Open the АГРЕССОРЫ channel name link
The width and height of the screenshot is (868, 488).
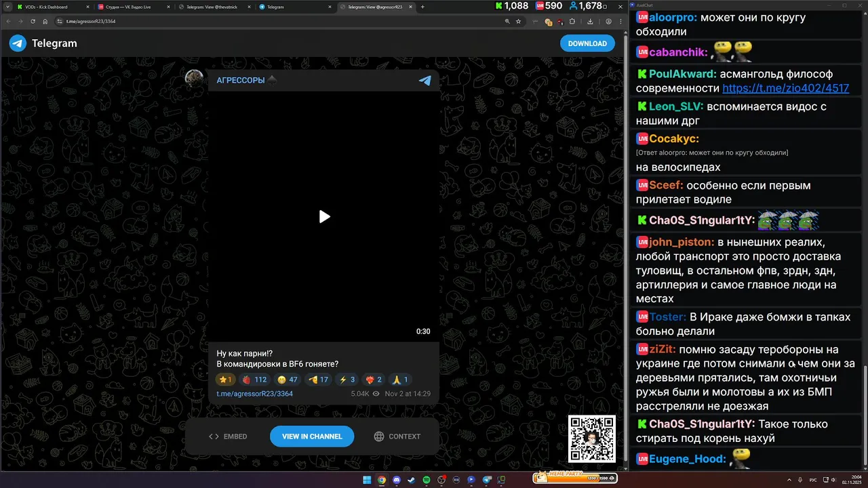point(241,80)
